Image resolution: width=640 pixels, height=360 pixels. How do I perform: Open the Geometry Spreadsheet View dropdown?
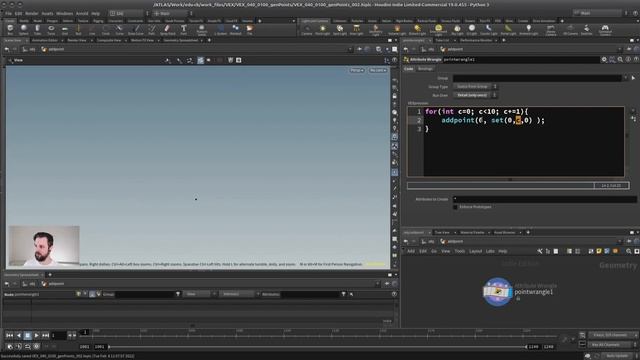[x=199, y=294]
